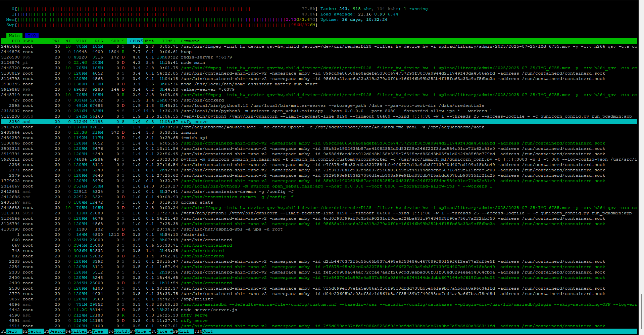The height and width of the screenshot is (335, 644).
Task: Select the gunicorn process with PID 3115280
Action: (x=319, y=116)
